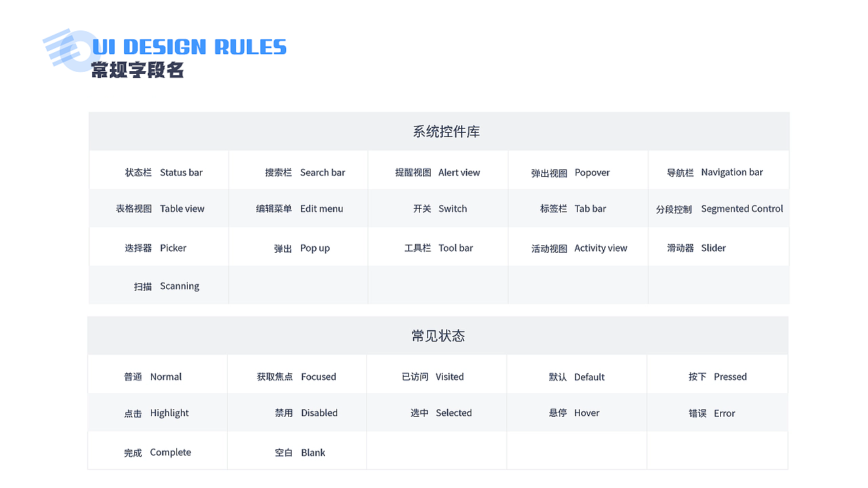Click the Status bar cell
The image size is (868, 488).
click(x=163, y=173)
